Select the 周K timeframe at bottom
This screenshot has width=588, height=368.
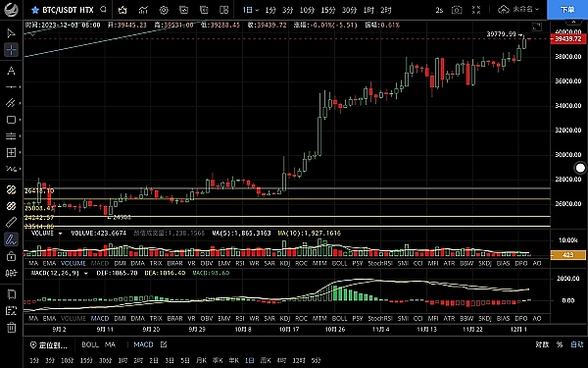(x=266, y=360)
